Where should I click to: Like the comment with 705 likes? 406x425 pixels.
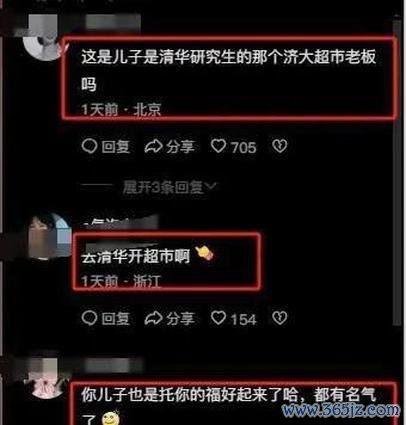[x=219, y=146]
